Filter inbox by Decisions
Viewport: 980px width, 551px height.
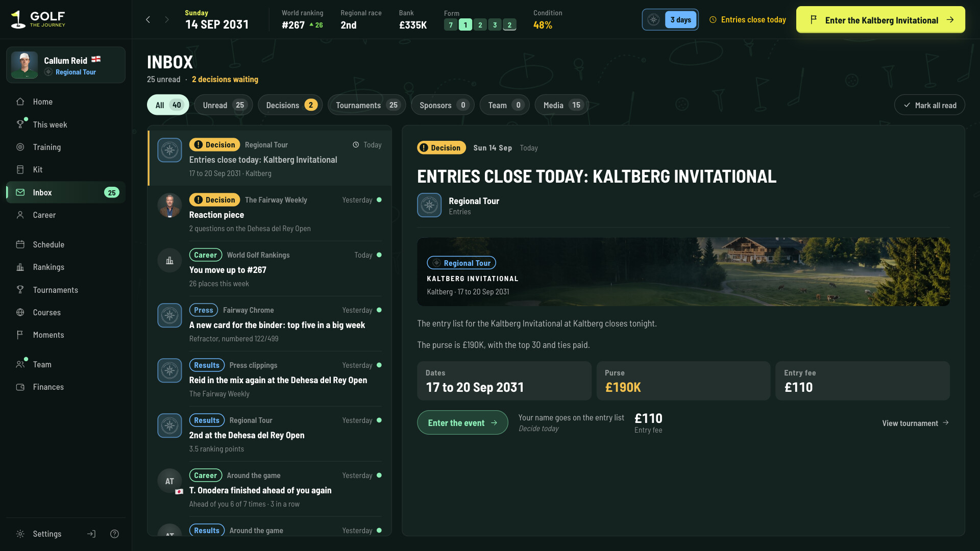(290, 105)
